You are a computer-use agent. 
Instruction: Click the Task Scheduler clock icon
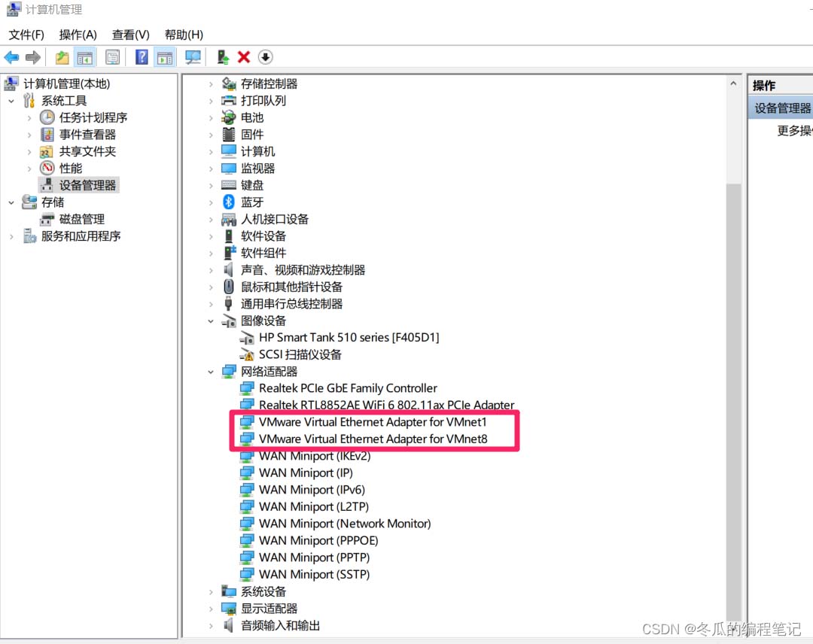click(x=47, y=117)
